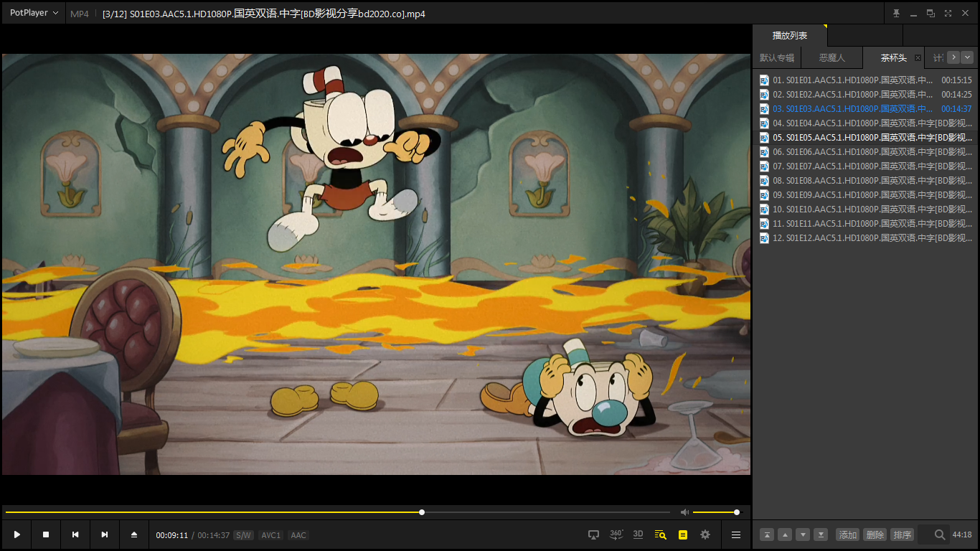Open file with the eject button
This screenshot has width=980, height=551.
[x=133, y=534]
